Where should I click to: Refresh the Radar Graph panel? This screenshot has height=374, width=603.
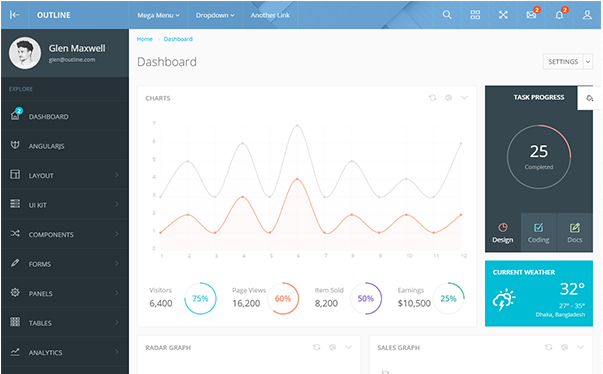[316, 347]
